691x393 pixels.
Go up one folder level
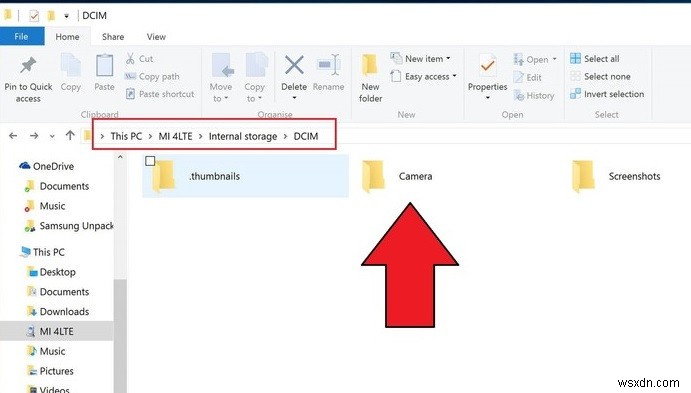point(70,135)
